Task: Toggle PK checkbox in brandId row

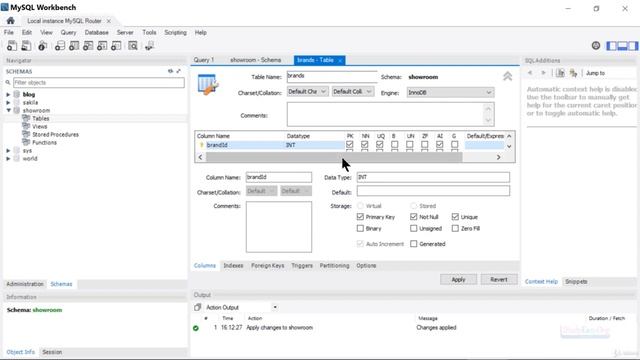Action: (349, 144)
